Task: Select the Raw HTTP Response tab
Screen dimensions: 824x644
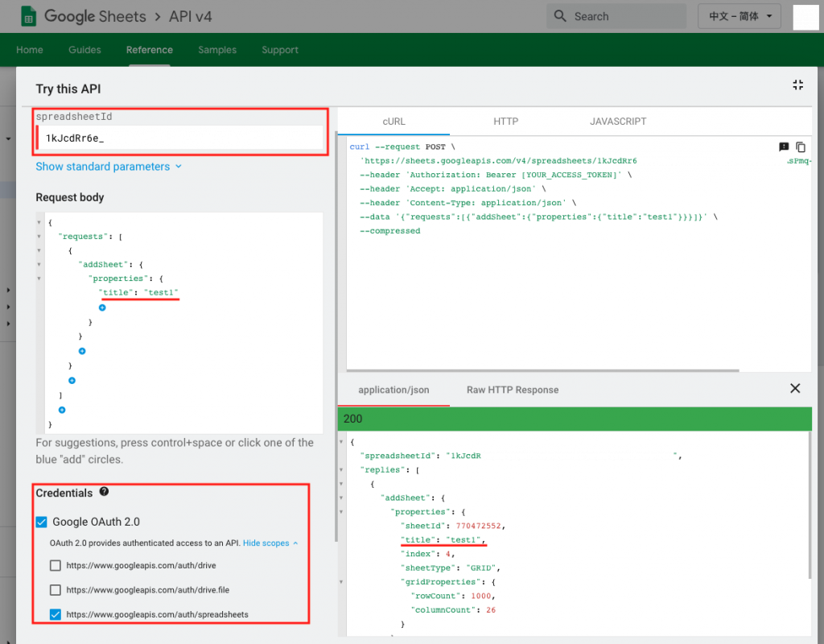Action: tap(513, 390)
